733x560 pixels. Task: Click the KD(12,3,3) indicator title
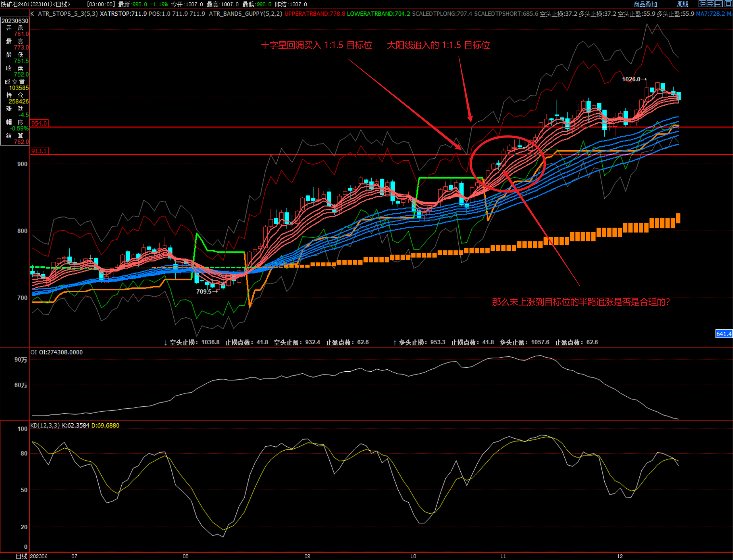coord(45,426)
